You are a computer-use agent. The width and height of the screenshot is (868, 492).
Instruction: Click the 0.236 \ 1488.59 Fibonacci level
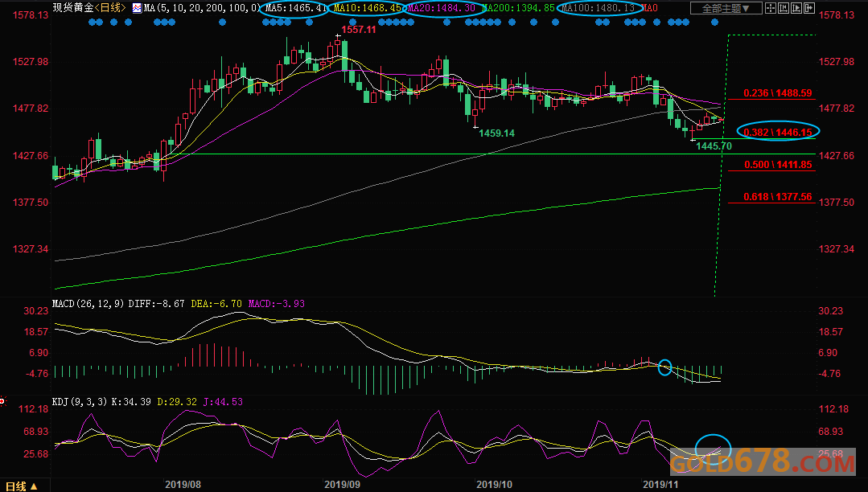pos(778,93)
